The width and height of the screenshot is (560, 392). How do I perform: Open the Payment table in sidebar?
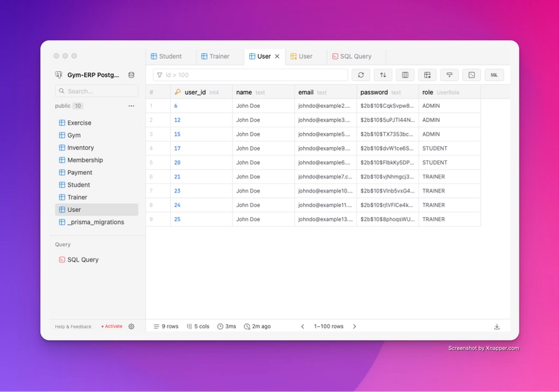[97, 172]
